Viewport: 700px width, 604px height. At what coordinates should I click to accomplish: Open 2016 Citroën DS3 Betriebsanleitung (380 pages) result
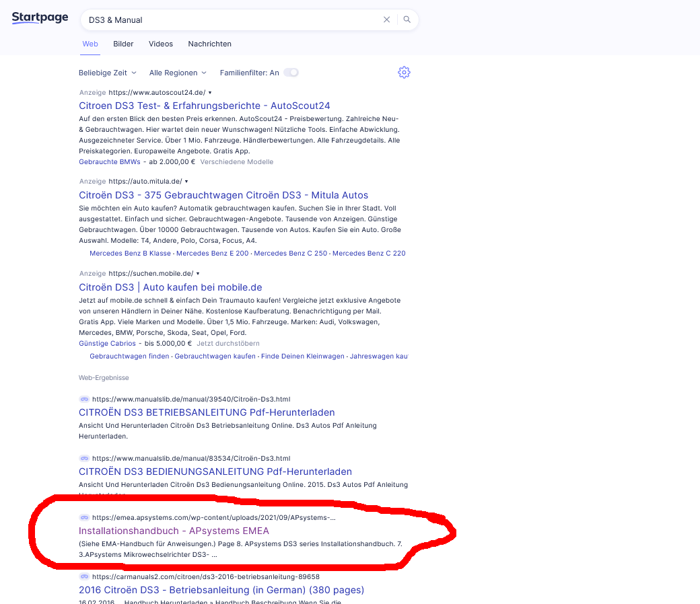tap(221, 590)
